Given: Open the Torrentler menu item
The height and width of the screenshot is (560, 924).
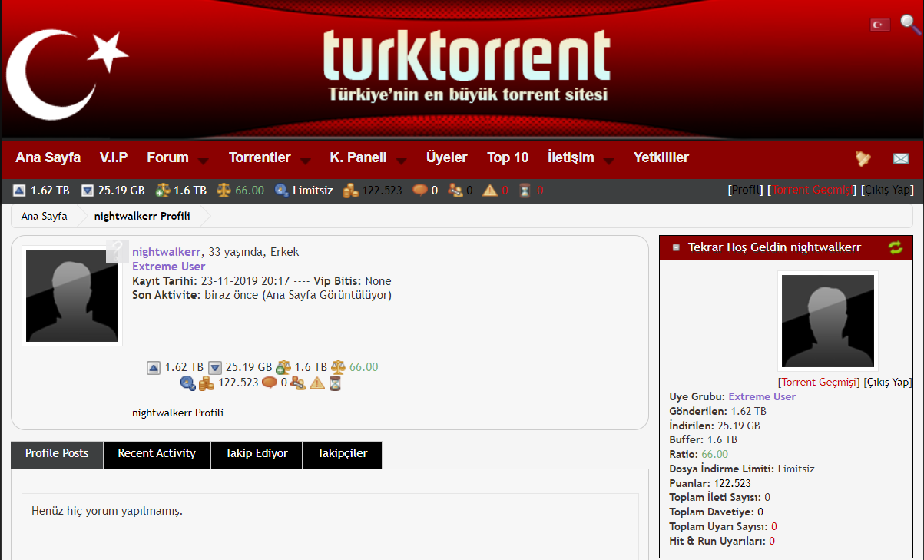Looking at the screenshot, I should 260,157.
